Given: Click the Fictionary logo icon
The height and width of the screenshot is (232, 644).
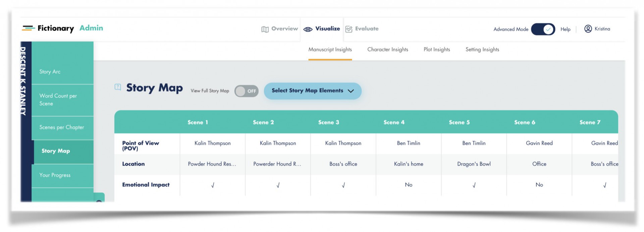Looking at the screenshot, I should click(x=29, y=28).
